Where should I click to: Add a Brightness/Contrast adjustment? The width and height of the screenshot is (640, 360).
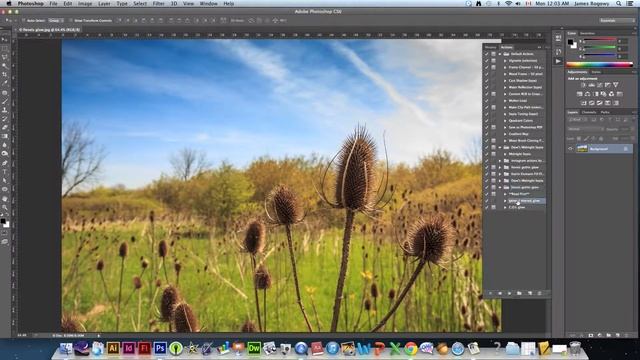pyautogui.click(x=583, y=85)
